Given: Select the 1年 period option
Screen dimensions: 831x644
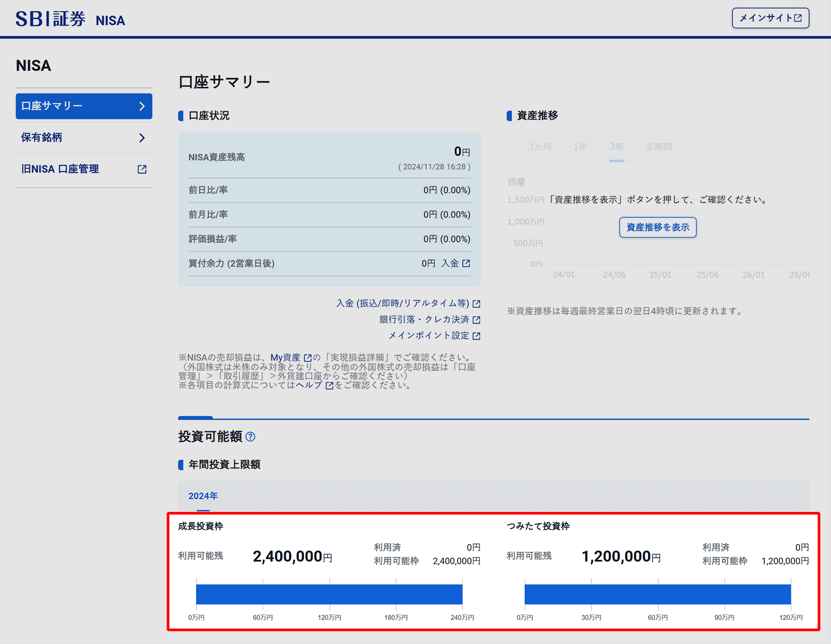Looking at the screenshot, I should click(x=580, y=147).
